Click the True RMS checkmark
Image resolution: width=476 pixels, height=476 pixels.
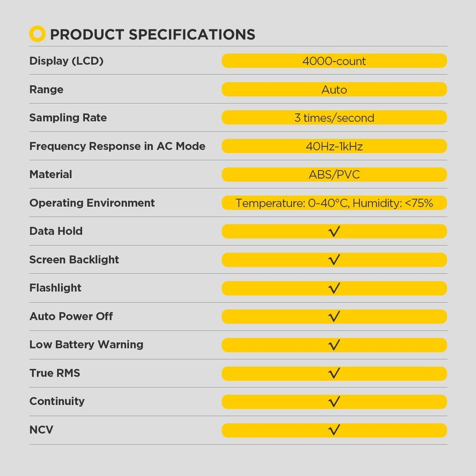pyautogui.click(x=334, y=373)
